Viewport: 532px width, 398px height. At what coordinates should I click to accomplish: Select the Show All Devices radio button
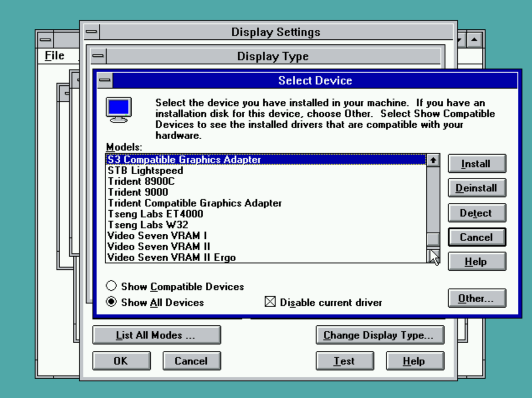[x=112, y=302]
